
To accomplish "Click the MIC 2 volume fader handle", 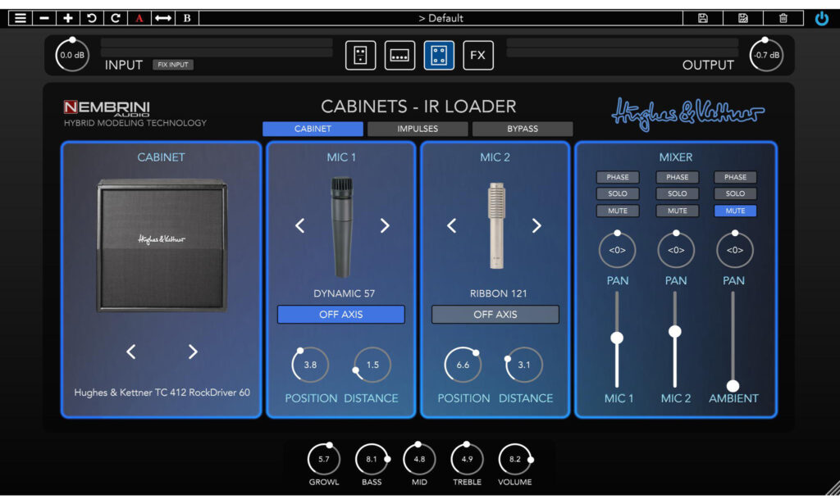I will [675, 331].
